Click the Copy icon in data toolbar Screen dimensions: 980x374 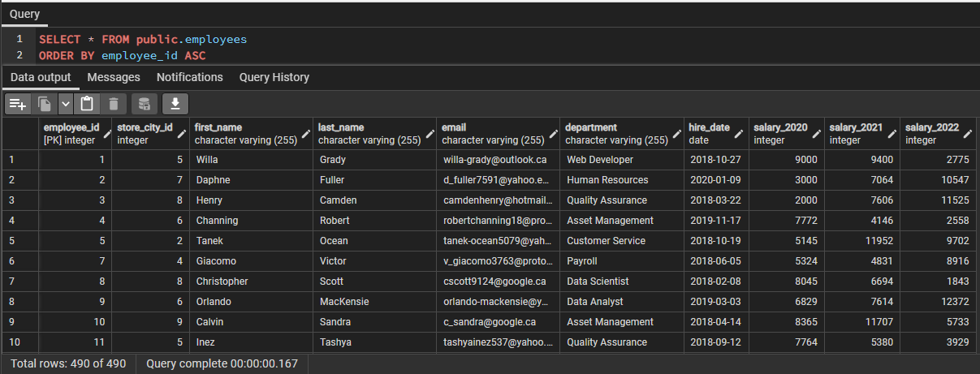[x=45, y=104]
